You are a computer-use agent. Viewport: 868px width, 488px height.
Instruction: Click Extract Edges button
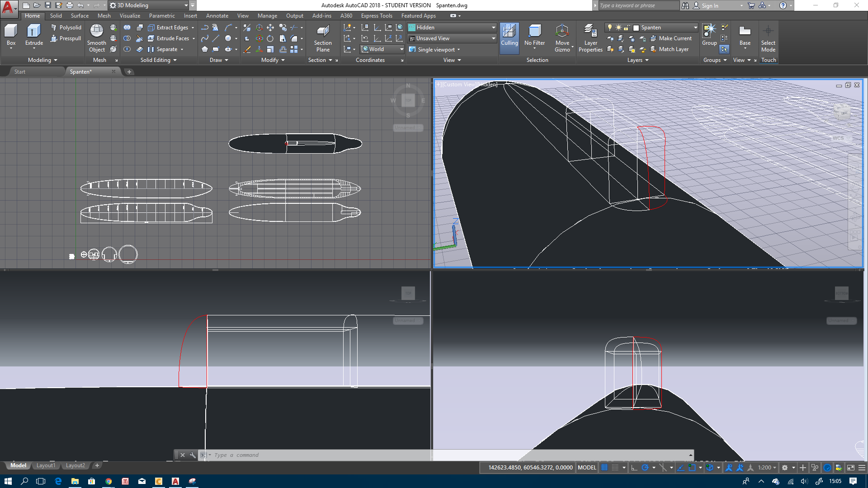tap(172, 28)
